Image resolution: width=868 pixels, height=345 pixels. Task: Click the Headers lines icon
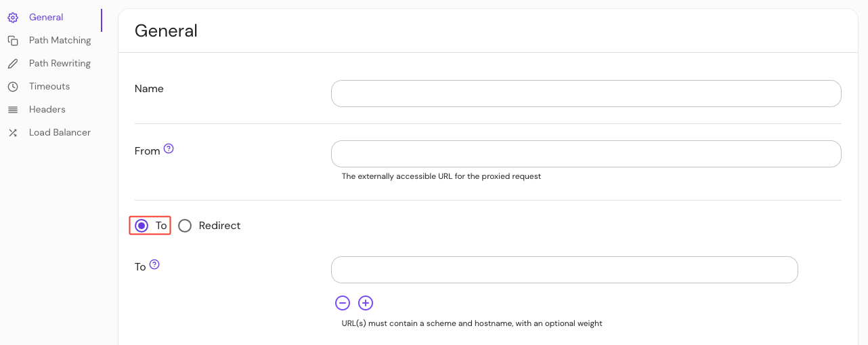click(x=13, y=110)
